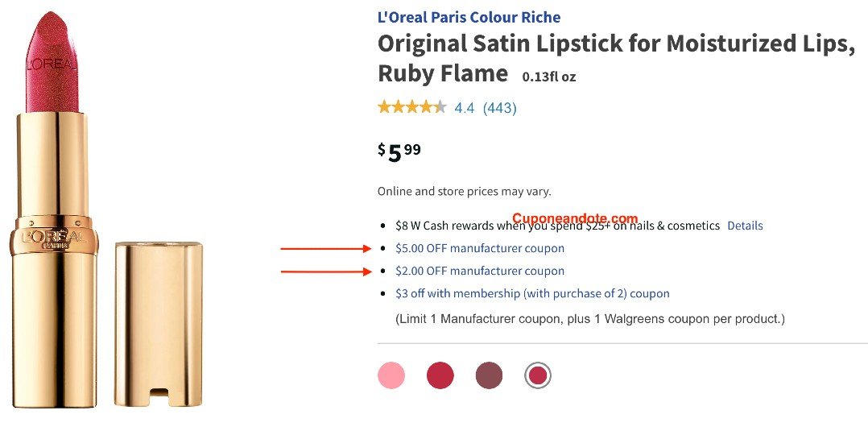Clip the $2.00 OFF manufacturer coupon
Image resolution: width=868 pixels, height=427 pixels.
480,272
